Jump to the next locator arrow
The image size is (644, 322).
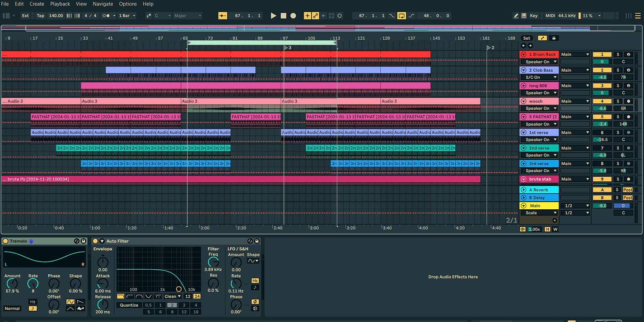(x=530, y=46)
